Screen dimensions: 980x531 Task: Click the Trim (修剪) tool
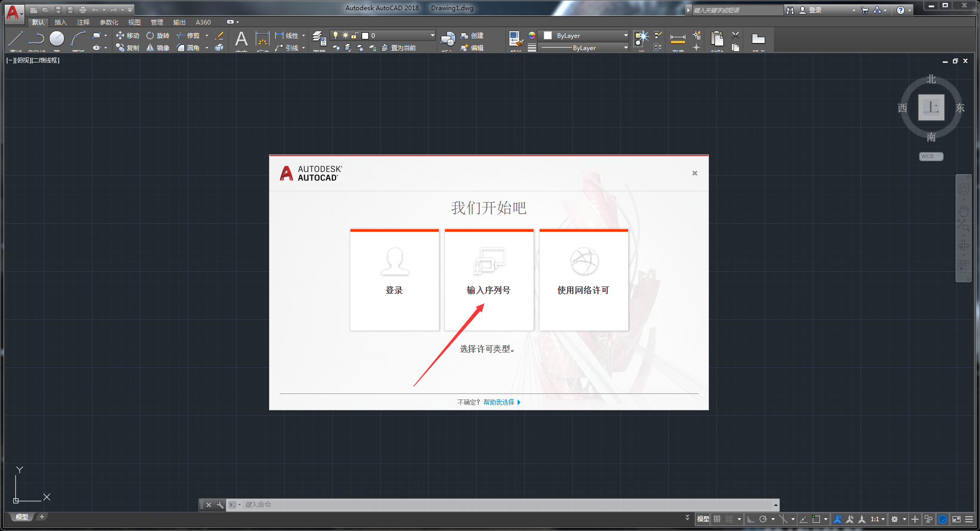[188, 35]
